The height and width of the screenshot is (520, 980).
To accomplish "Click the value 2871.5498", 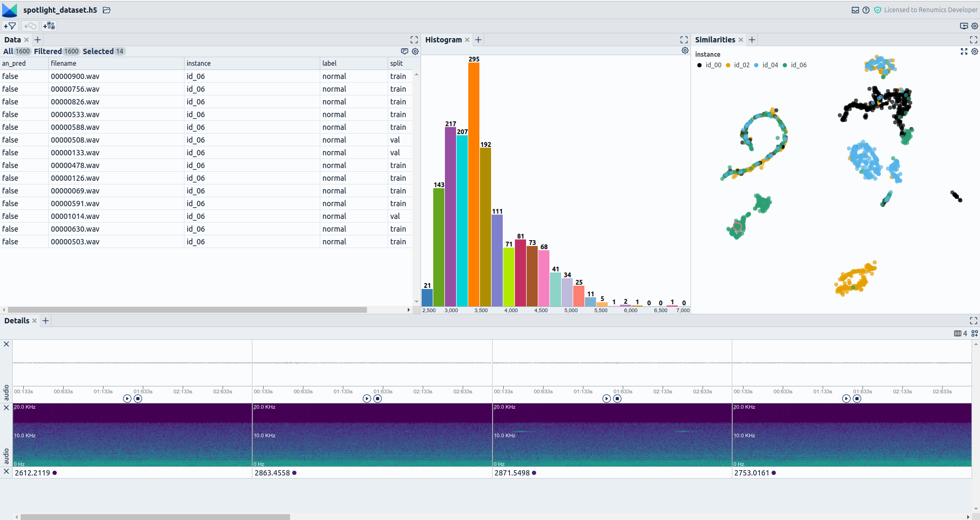I will (512, 473).
